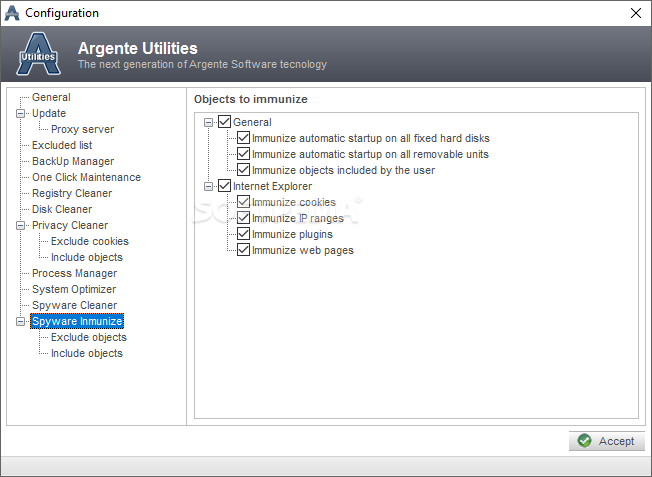The image size is (652, 477).
Task: Select Excluded list in the tree
Action: (62, 145)
